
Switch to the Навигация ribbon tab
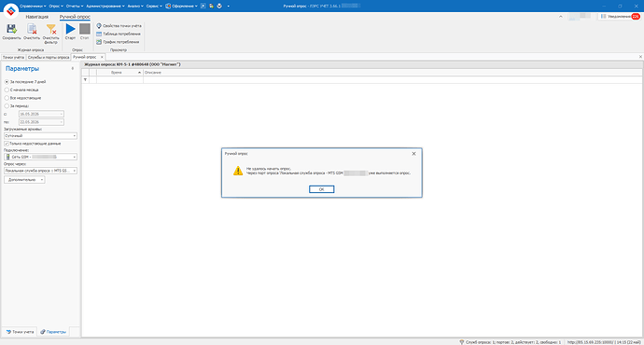tap(37, 17)
